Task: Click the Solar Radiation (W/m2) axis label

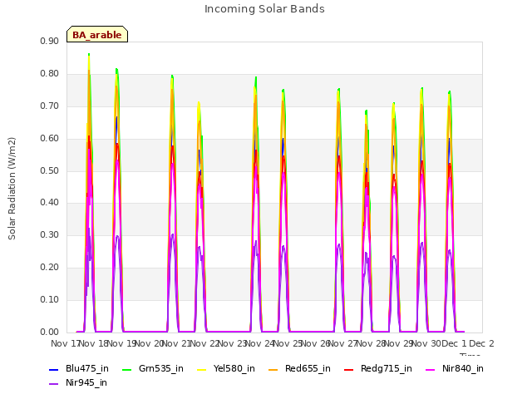Action: 12,189
